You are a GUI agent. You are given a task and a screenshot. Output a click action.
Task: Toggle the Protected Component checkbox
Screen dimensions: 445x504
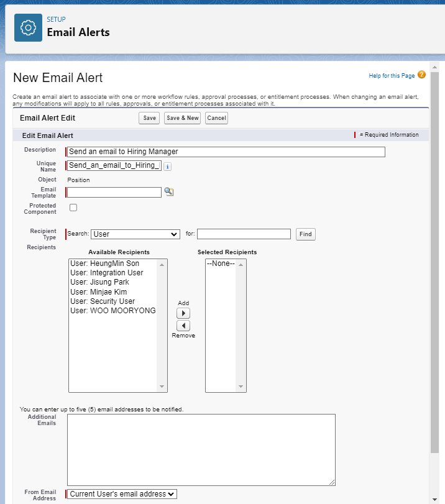tap(73, 208)
